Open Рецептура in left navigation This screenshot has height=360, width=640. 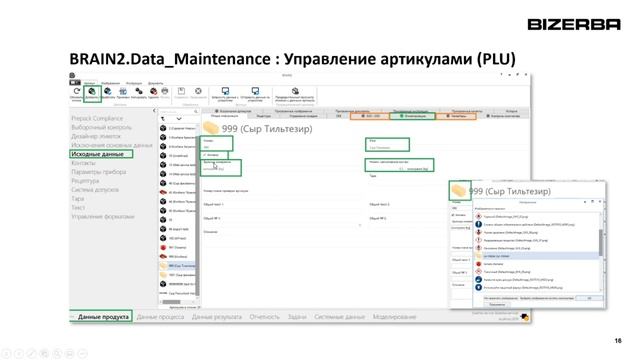point(85,181)
